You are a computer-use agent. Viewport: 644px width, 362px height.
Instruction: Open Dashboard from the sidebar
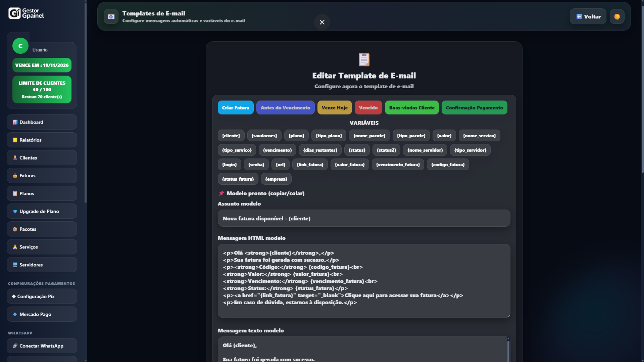pyautogui.click(x=42, y=122)
